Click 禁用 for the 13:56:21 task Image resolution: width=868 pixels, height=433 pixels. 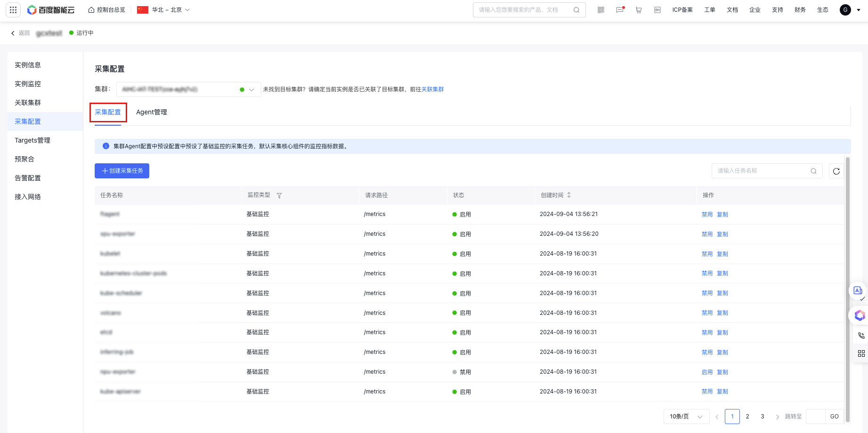click(707, 215)
